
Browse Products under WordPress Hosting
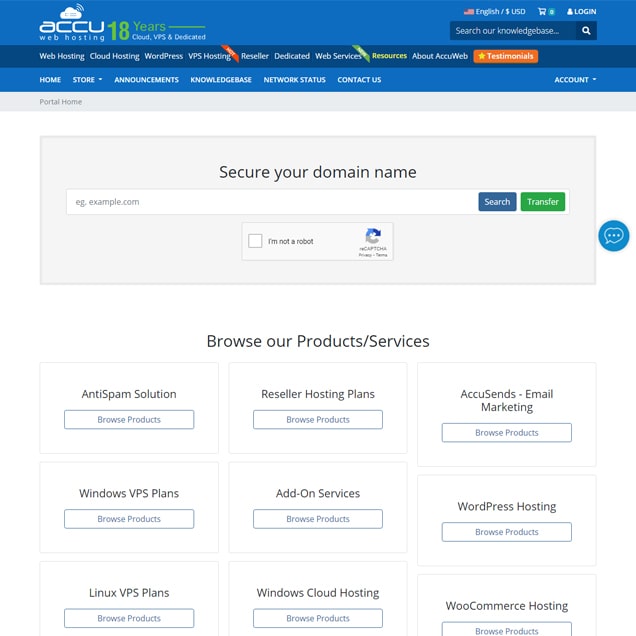(507, 532)
